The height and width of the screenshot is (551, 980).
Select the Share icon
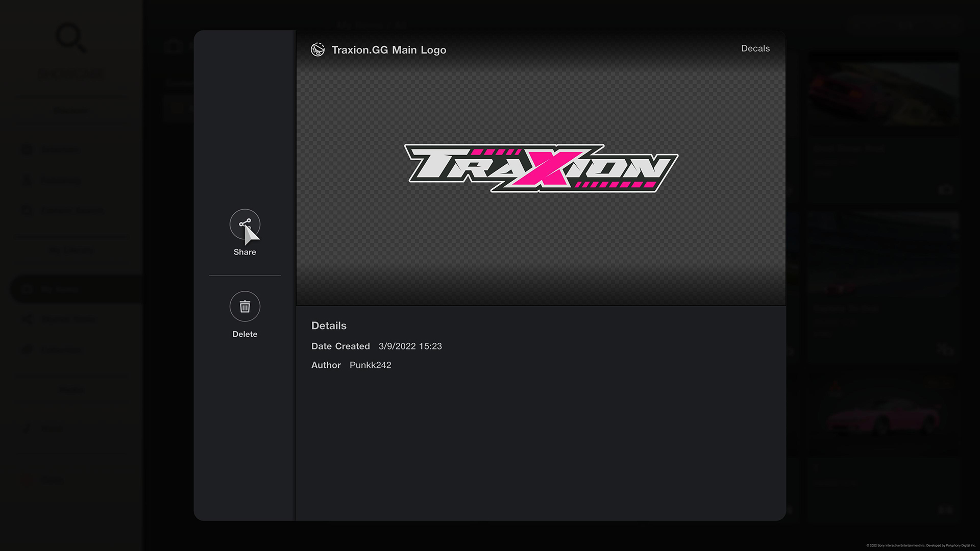click(244, 224)
